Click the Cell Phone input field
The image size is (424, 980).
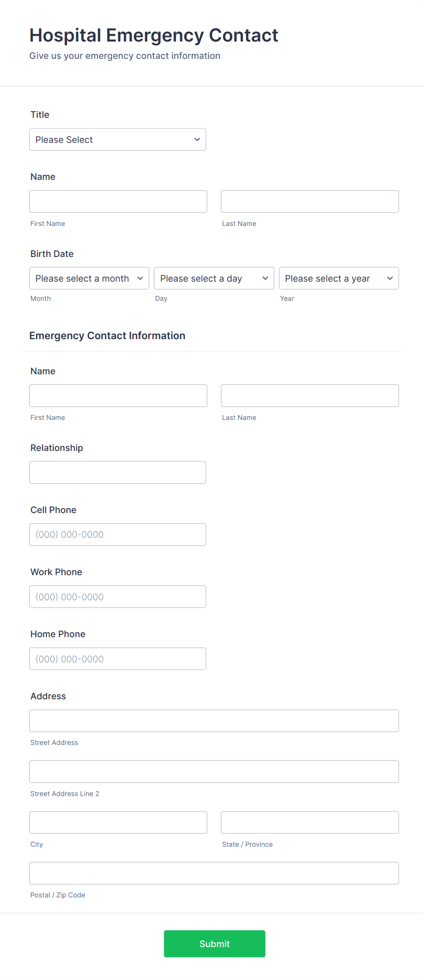118,534
